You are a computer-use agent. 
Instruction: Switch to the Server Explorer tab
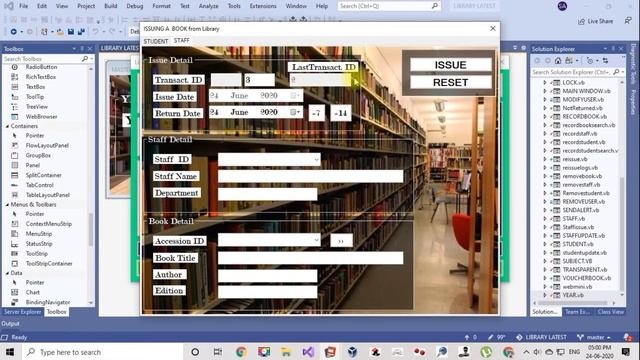[22, 312]
